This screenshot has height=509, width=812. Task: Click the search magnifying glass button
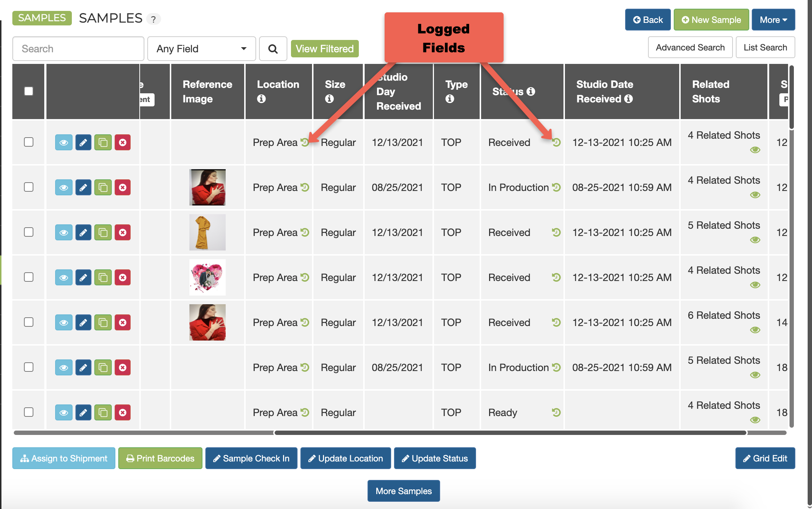click(273, 49)
